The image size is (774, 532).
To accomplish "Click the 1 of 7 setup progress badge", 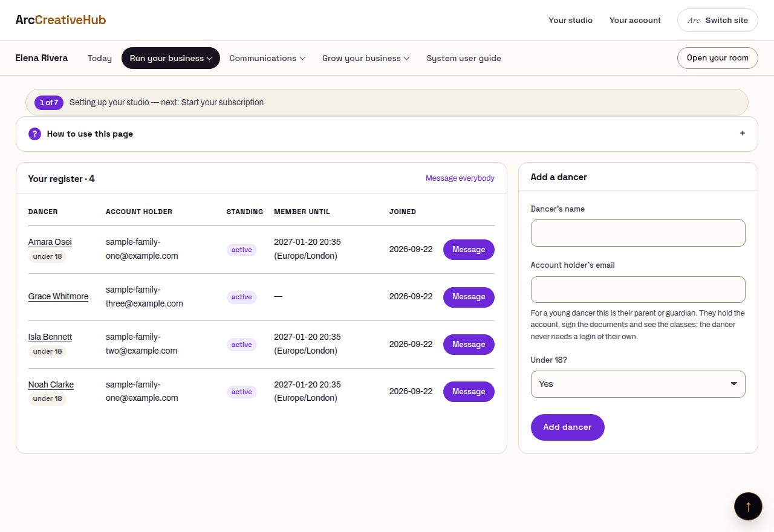I will click(49, 103).
